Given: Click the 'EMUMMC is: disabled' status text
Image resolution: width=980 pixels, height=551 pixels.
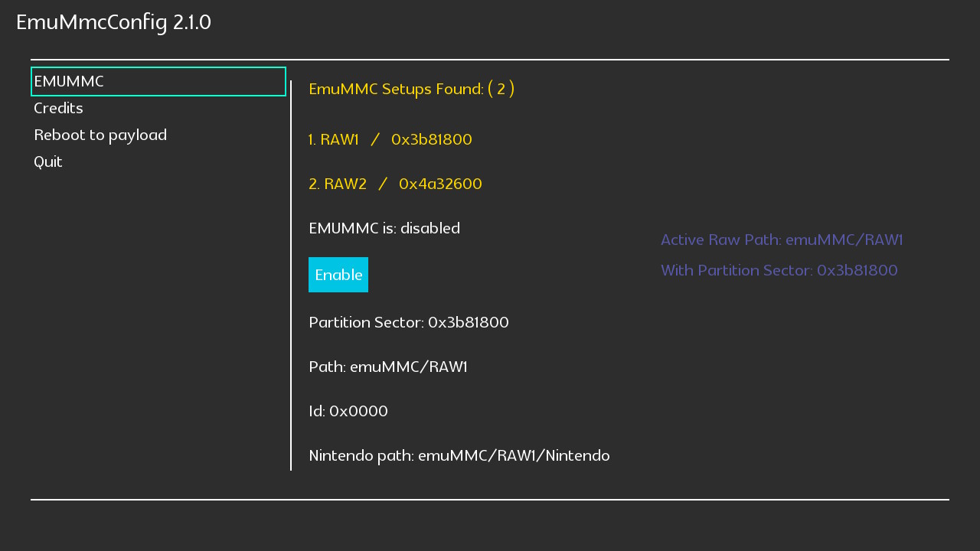Looking at the screenshot, I should click(x=384, y=229).
